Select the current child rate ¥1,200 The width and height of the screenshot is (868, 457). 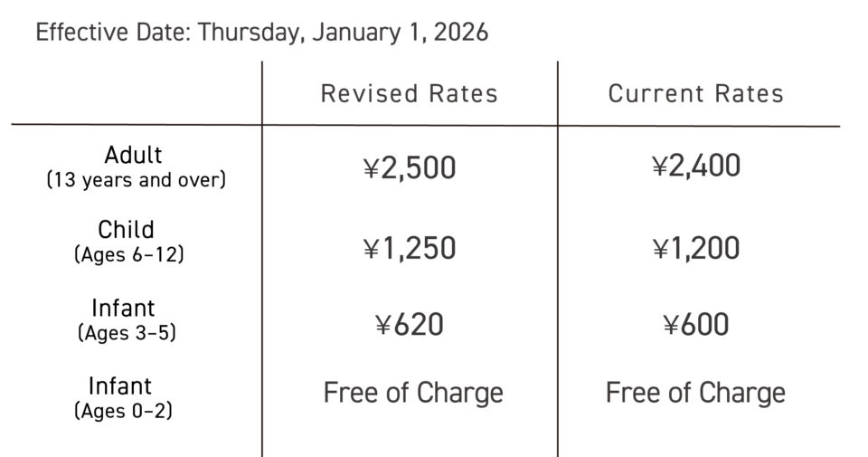[x=695, y=248]
